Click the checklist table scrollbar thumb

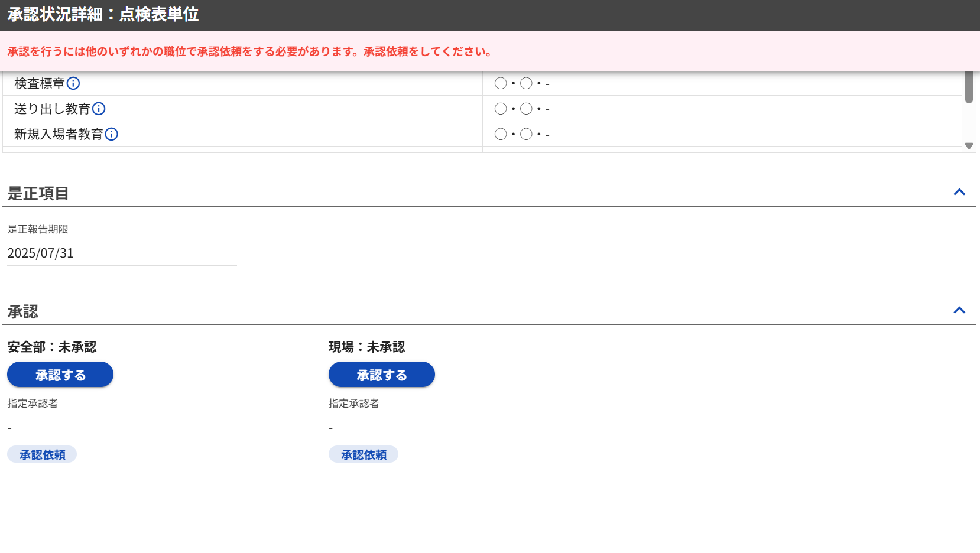(x=969, y=87)
